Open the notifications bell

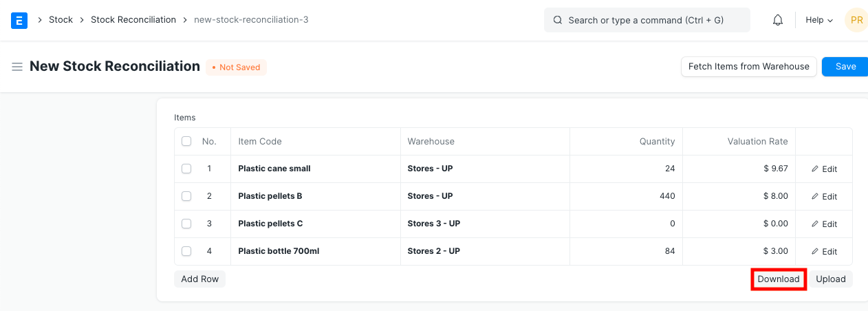coord(778,20)
